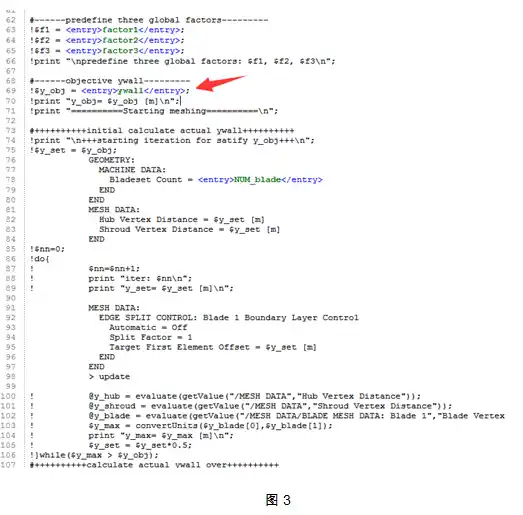Click the 'Starting meshing' print line

coord(154,111)
